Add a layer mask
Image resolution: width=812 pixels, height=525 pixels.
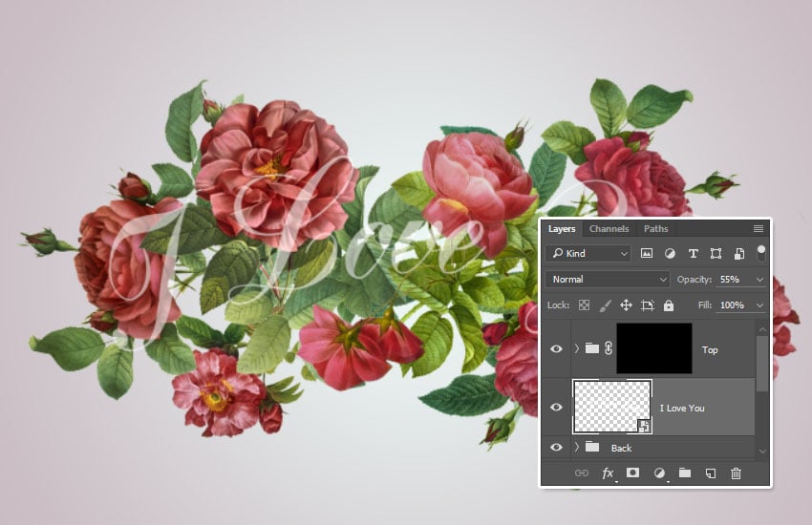(632, 472)
